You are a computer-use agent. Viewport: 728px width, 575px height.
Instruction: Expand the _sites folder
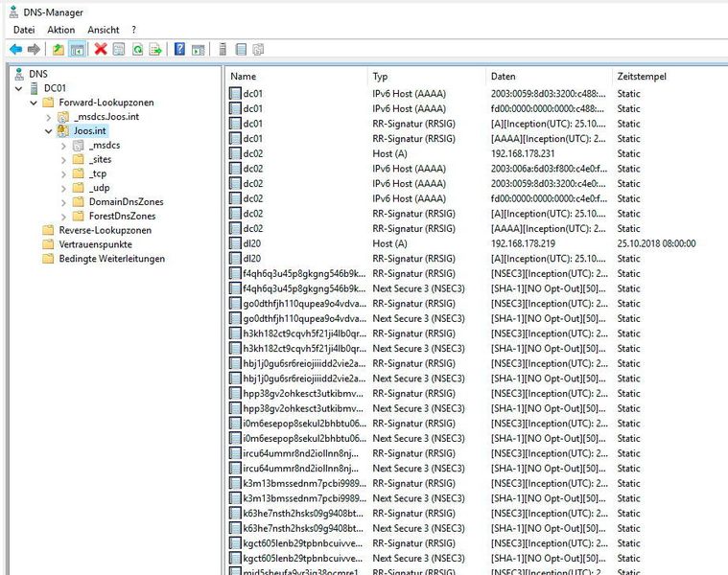63,160
